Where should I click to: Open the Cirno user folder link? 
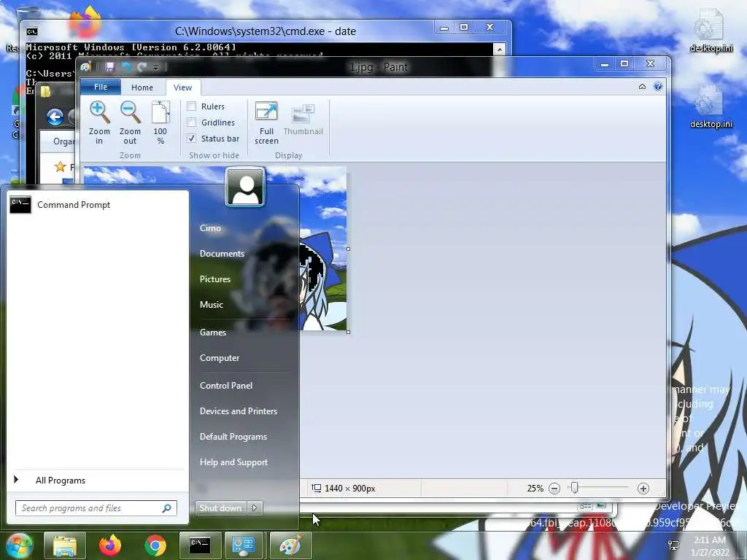tap(210, 228)
